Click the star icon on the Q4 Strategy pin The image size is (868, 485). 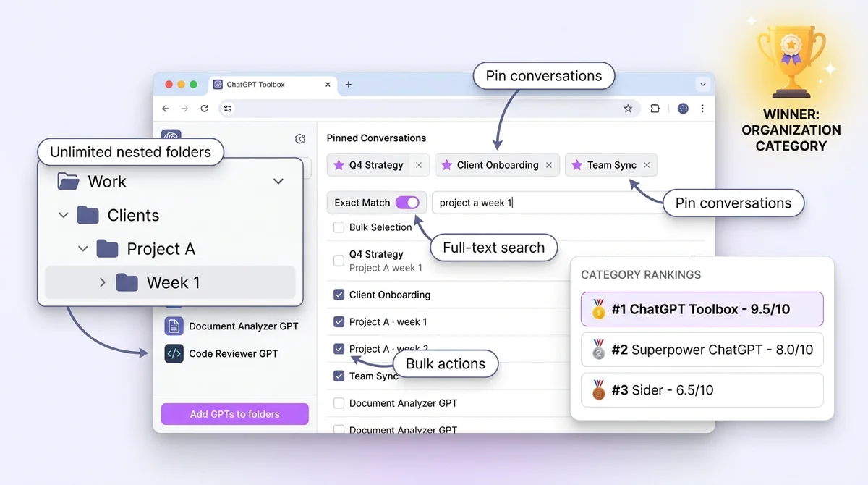pyautogui.click(x=339, y=165)
